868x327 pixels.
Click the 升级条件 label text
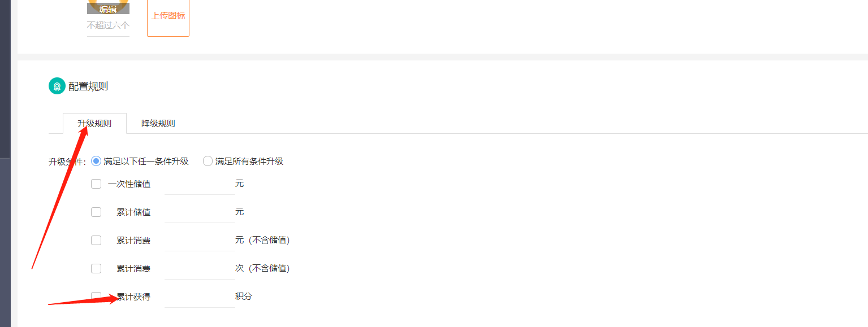pos(67,162)
